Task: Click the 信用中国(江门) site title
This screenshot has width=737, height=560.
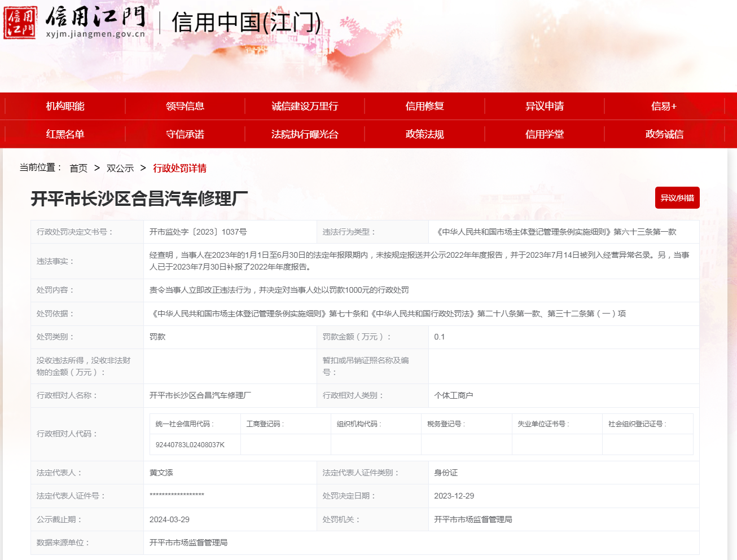Action: 246,23
